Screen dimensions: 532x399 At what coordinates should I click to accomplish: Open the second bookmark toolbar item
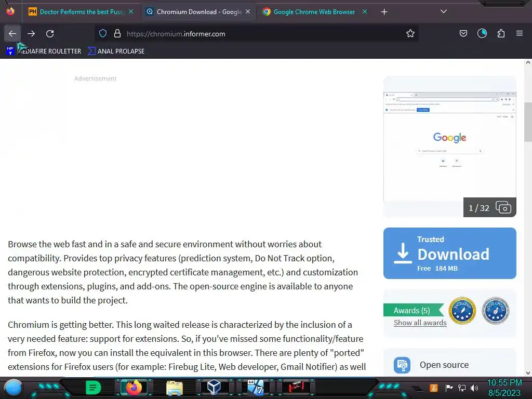click(x=116, y=51)
